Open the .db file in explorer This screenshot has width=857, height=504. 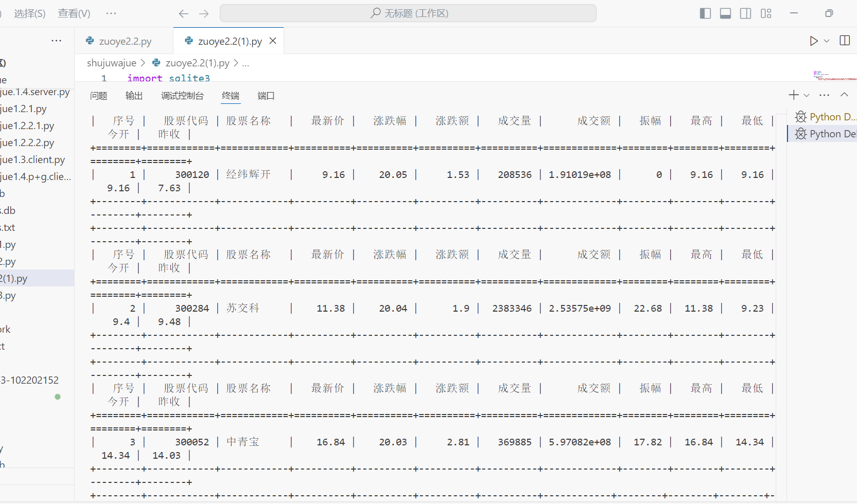(8, 211)
